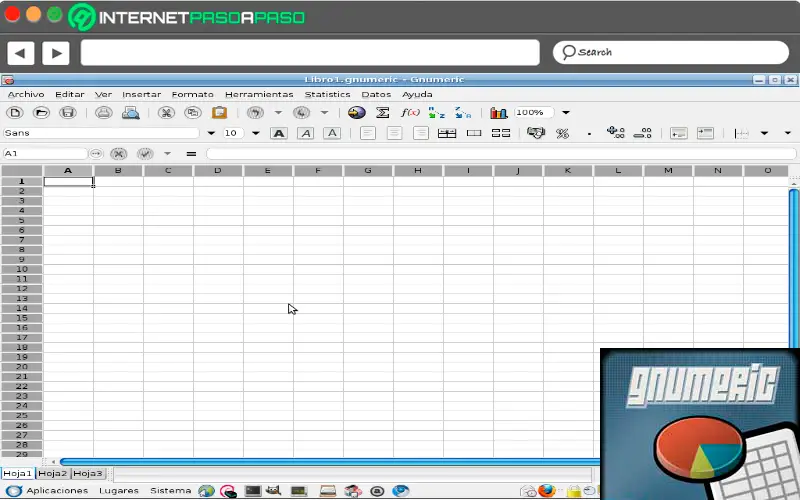Screen dimensions: 800x500
Task: Toggle bold text formatting
Action: pyautogui.click(x=279, y=133)
